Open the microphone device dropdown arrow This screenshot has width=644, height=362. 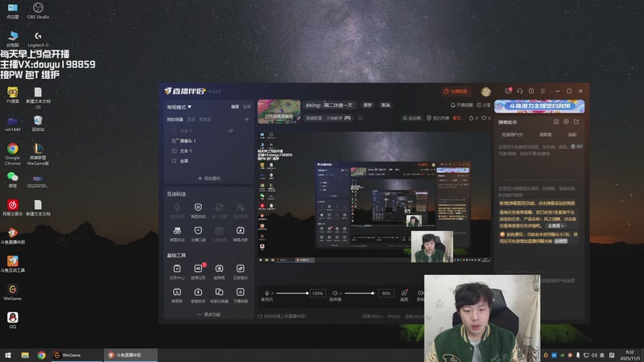[272, 294]
